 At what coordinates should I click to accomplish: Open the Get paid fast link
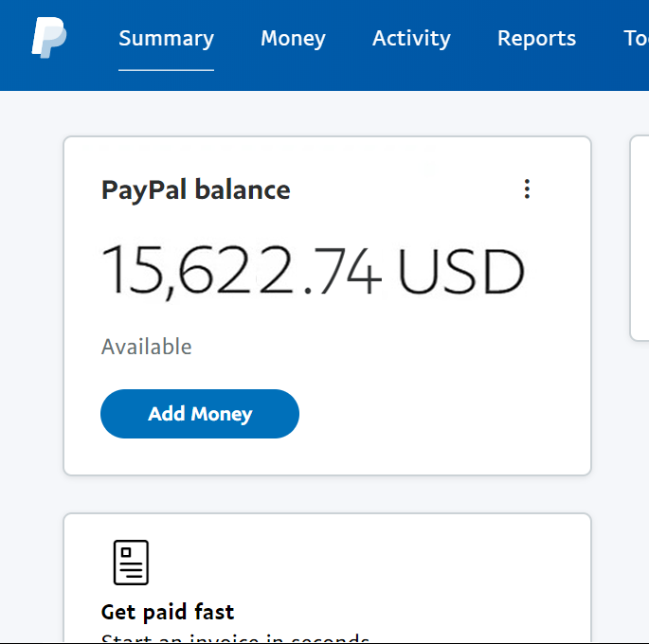pyautogui.click(x=168, y=612)
